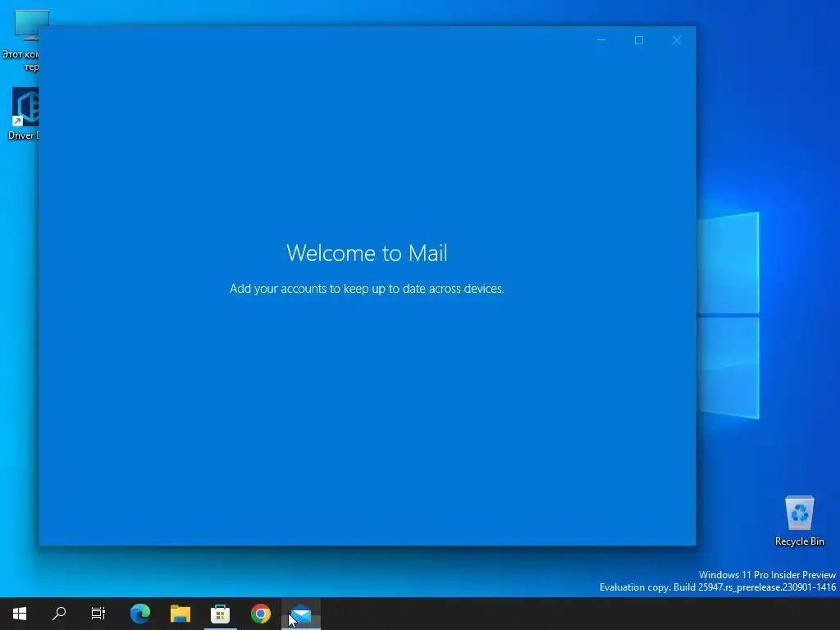Image resolution: width=840 pixels, height=630 pixels.
Task: Select the Driver Booster desktop shortcut
Action: [24, 113]
